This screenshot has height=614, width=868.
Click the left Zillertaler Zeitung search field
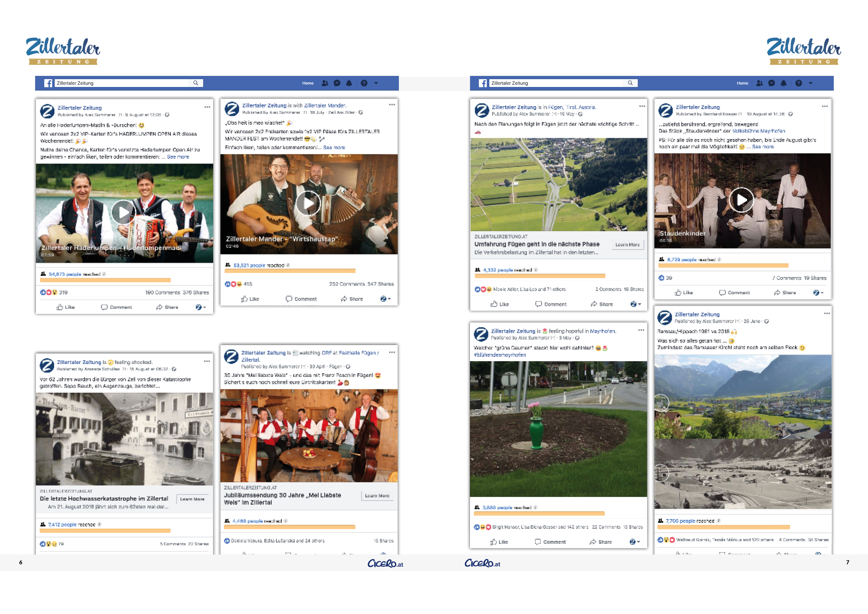click(121, 83)
